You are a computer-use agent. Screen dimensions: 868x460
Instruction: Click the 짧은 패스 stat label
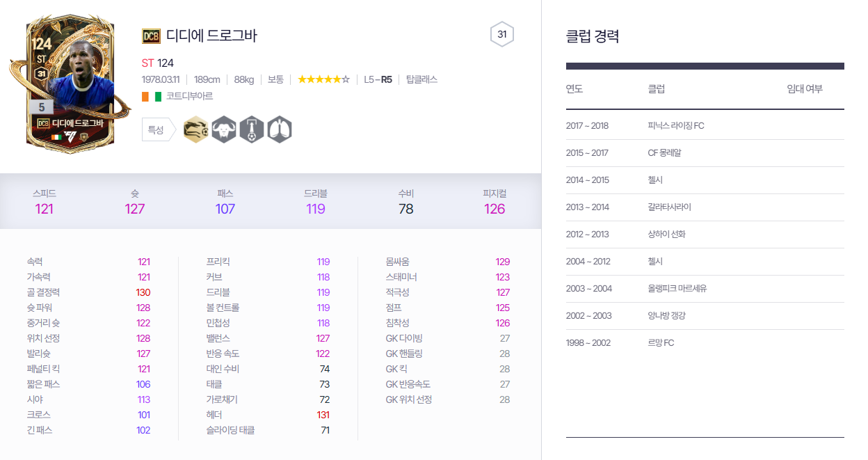pos(43,384)
